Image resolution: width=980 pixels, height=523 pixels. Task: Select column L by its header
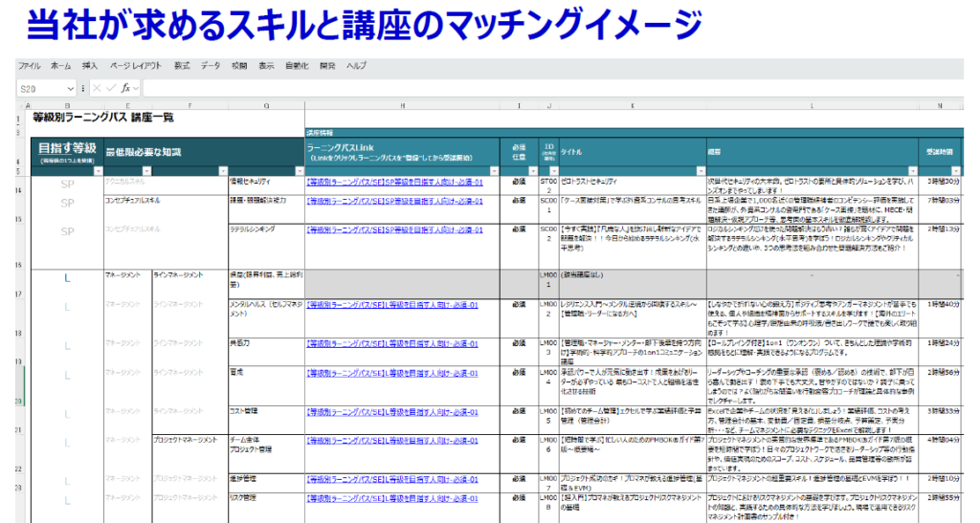[x=812, y=106]
